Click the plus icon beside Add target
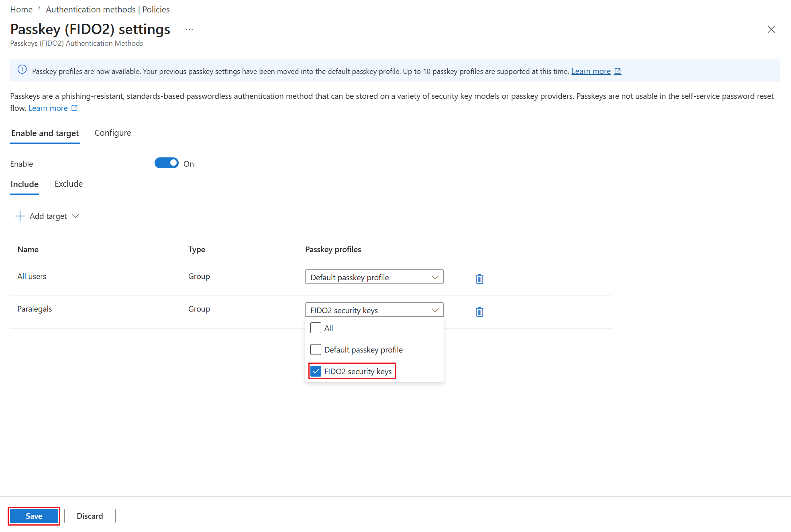Screen dimensions: 791x532 (x=20, y=216)
